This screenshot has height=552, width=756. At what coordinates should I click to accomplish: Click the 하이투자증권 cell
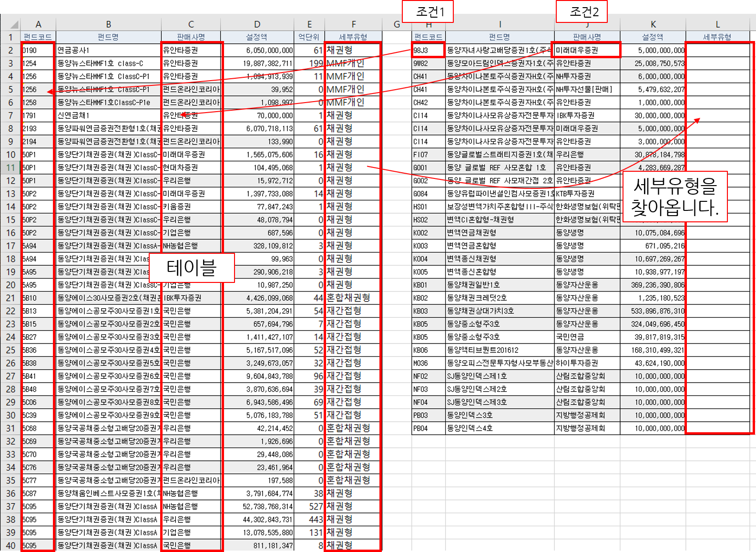pyautogui.click(x=587, y=363)
